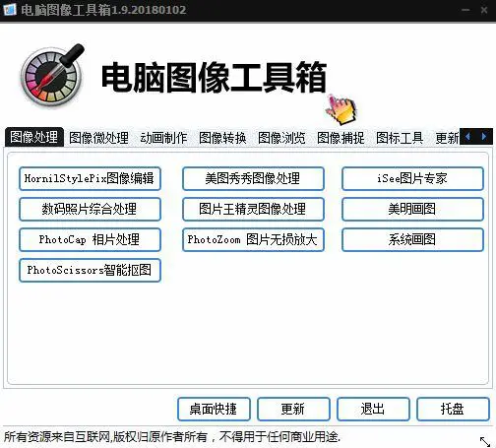496x448 pixels.
Task: Select the 图标工具 tab
Action: coord(400,138)
